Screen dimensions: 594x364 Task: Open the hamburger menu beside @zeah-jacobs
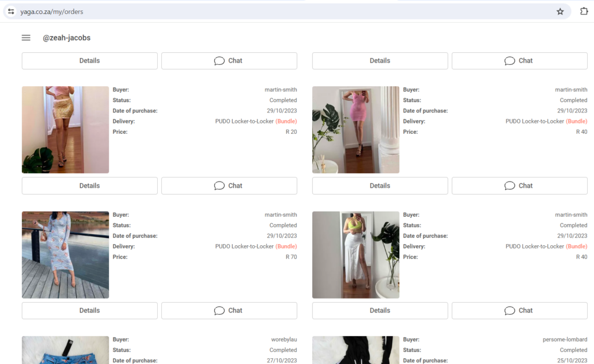[26, 38]
